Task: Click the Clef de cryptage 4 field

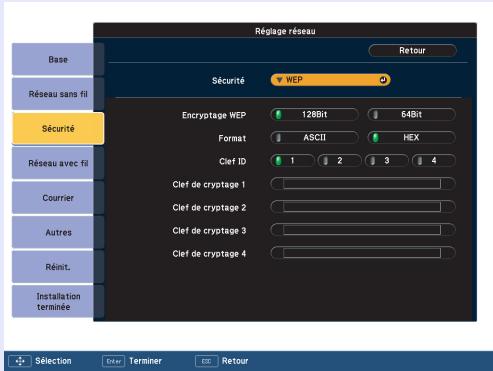Action: click(x=363, y=253)
